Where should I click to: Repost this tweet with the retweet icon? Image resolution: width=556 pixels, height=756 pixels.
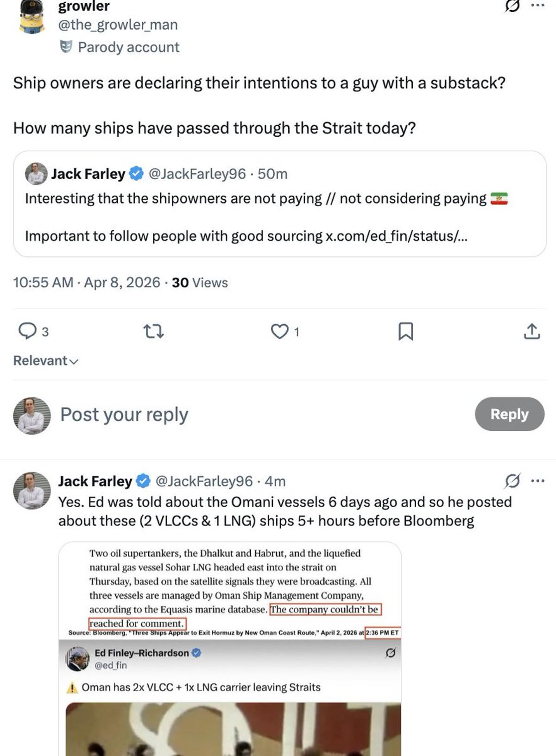point(153,331)
